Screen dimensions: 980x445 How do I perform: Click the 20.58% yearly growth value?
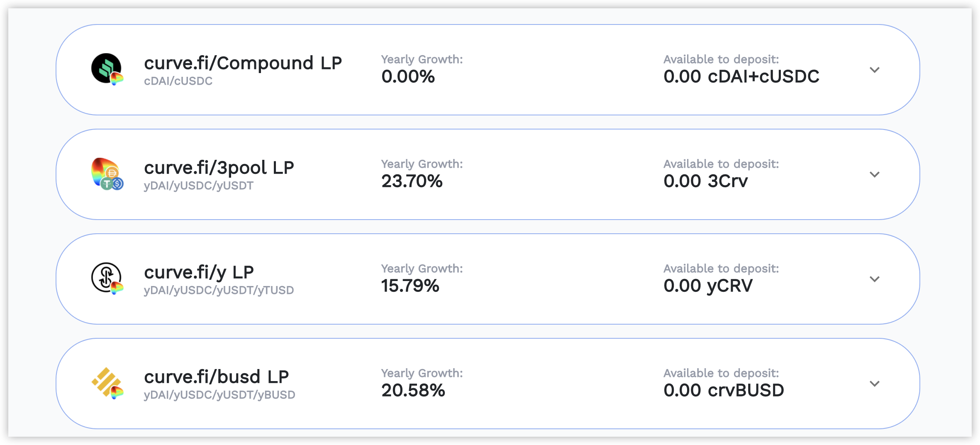pyautogui.click(x=413, y=390)
